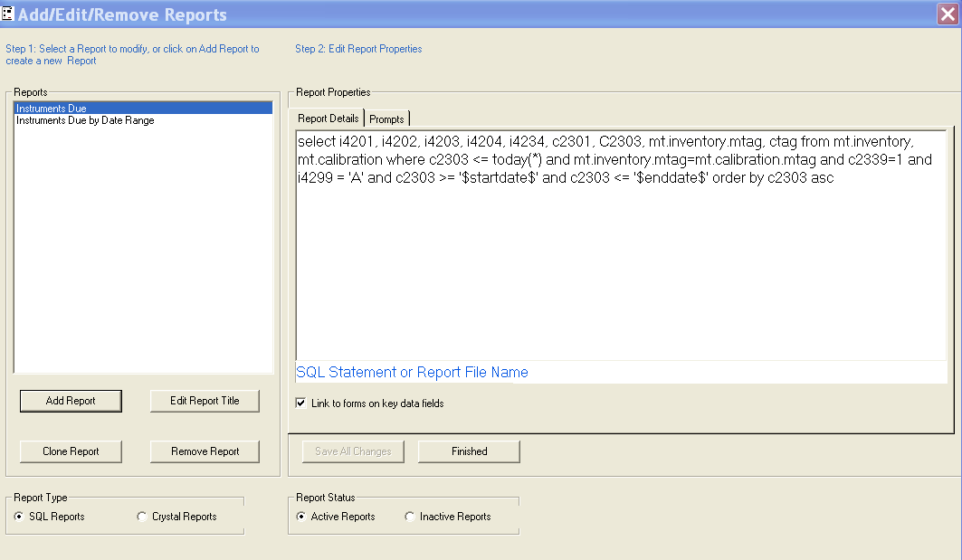This screenshot has width=962, height=560.
Task: Enable the SQL Reports option
Action: pos(18,516)
